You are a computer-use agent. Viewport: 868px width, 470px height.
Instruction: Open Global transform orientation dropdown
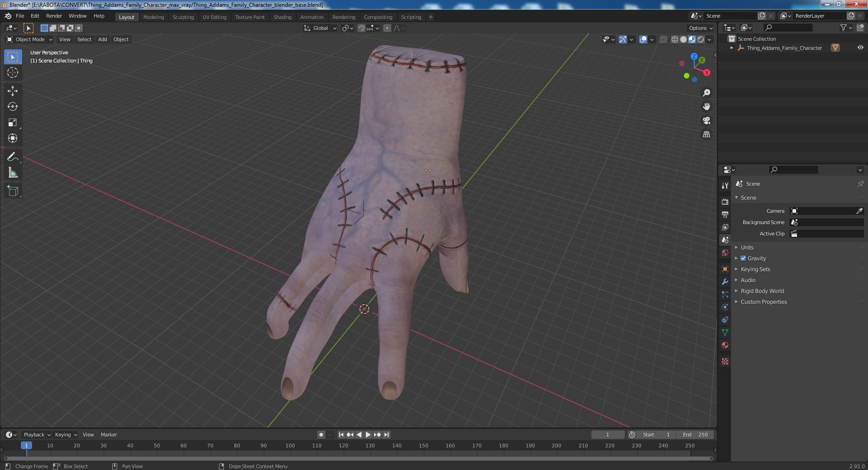pyautogui.click(x=320, y=28)
